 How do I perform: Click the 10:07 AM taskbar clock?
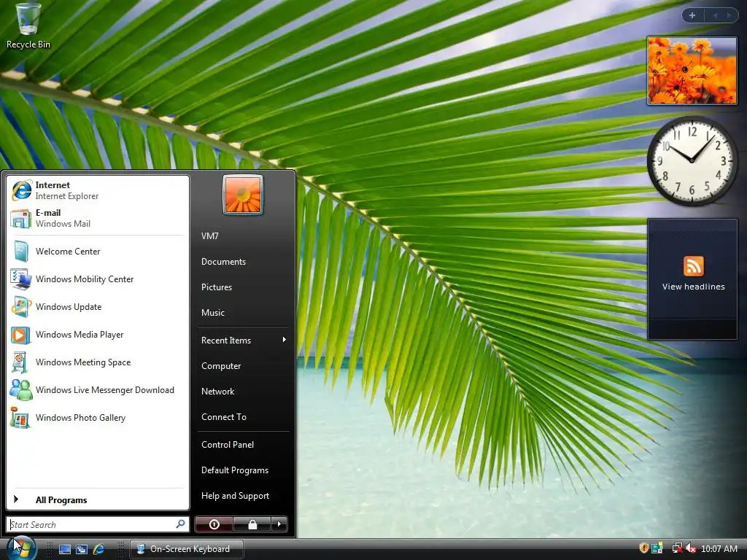(x=719, y=549)
